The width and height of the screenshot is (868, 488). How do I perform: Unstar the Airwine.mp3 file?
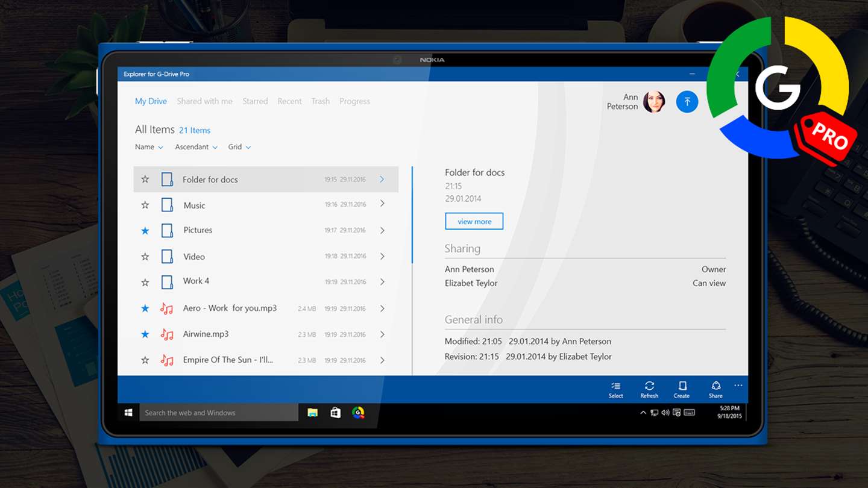[x=145, y=334]
